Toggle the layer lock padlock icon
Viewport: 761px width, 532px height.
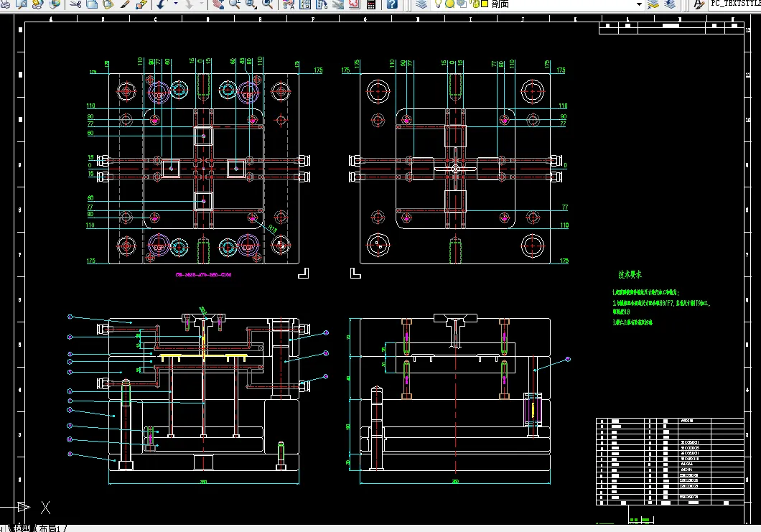[x=475, y=4]
